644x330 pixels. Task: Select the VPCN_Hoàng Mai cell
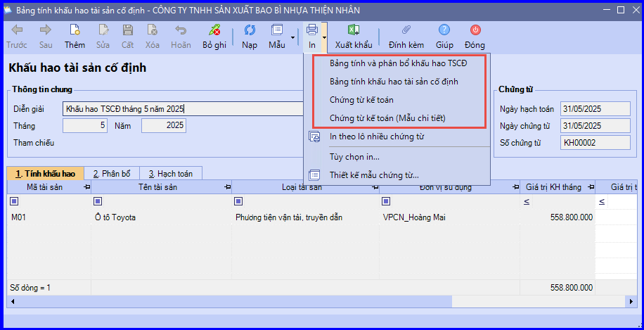(x=450, y=217)
